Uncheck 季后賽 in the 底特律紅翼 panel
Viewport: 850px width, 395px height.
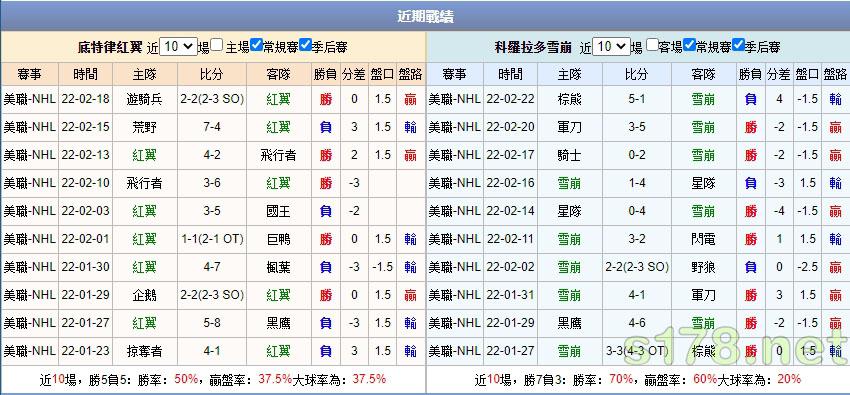305,45
